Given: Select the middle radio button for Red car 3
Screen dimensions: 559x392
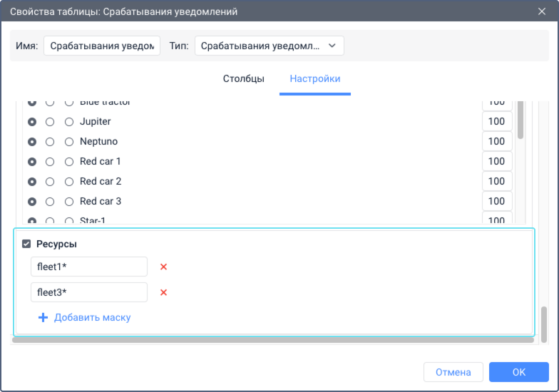Looking at the screenshot, I should click(50, 202).
